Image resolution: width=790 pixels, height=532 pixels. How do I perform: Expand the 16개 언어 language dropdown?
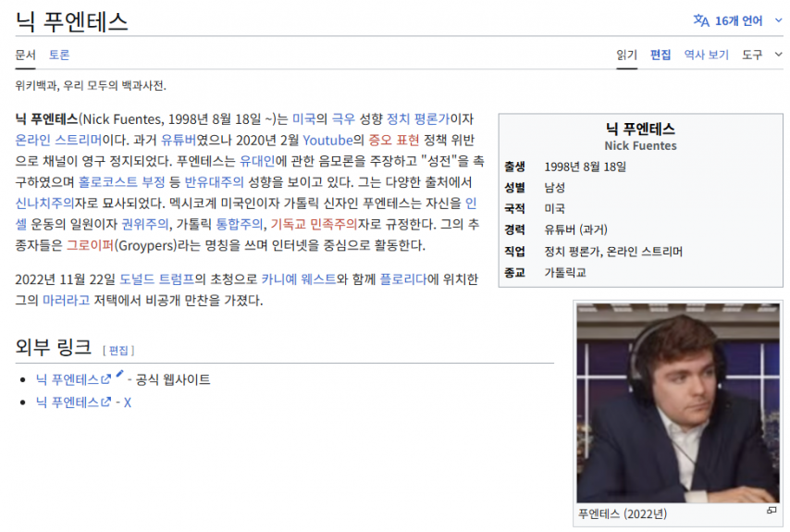click(x=737, y=20)
